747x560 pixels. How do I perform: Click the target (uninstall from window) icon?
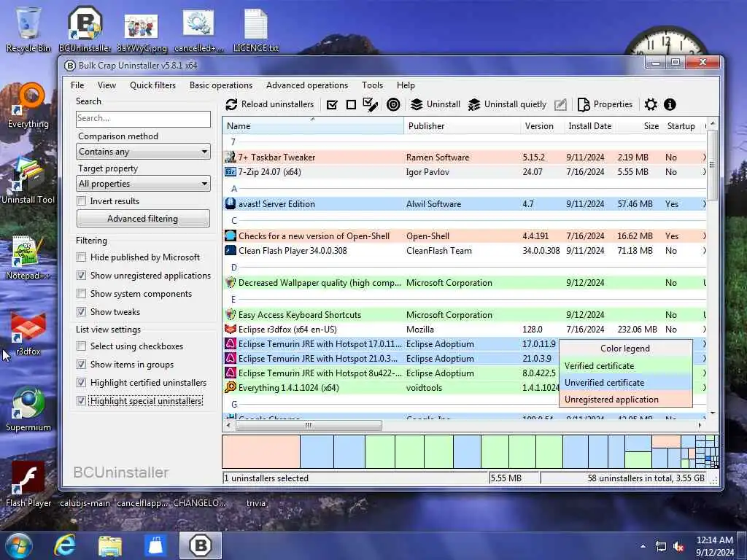pos(393,104)
